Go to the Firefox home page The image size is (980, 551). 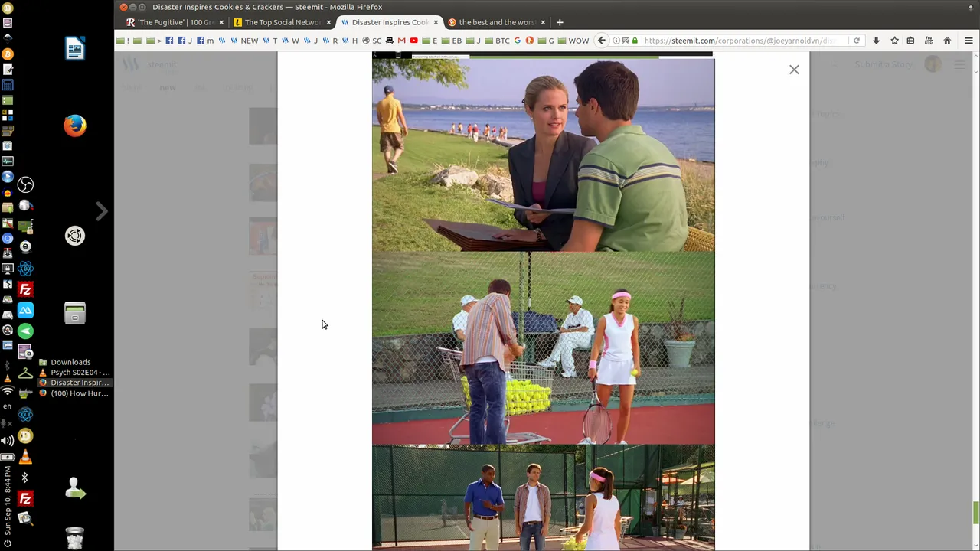pyautogui.click(x=947, y=41)
